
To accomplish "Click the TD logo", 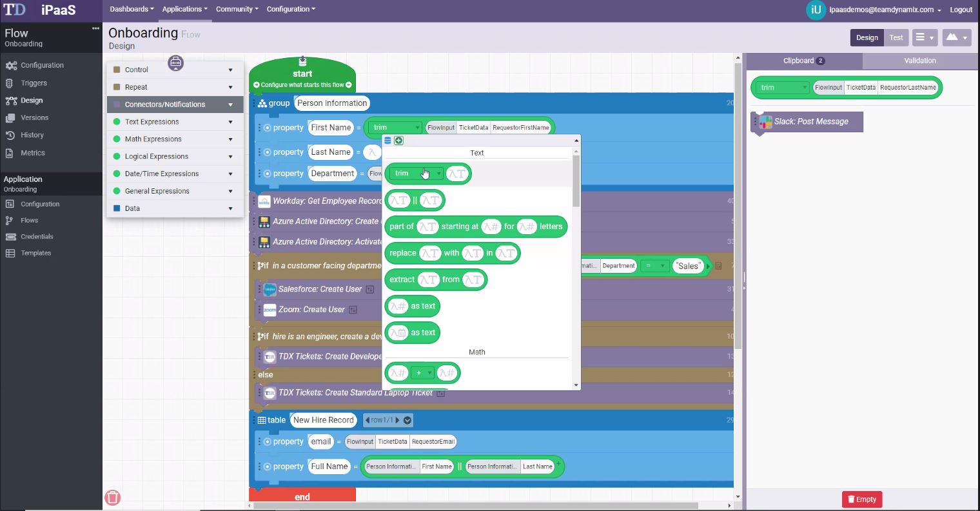I will pyautogui.click(x=14, y=10).
